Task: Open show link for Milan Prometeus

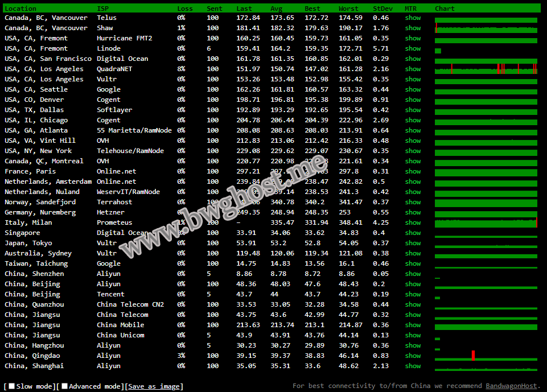Action: coord(413,222)
